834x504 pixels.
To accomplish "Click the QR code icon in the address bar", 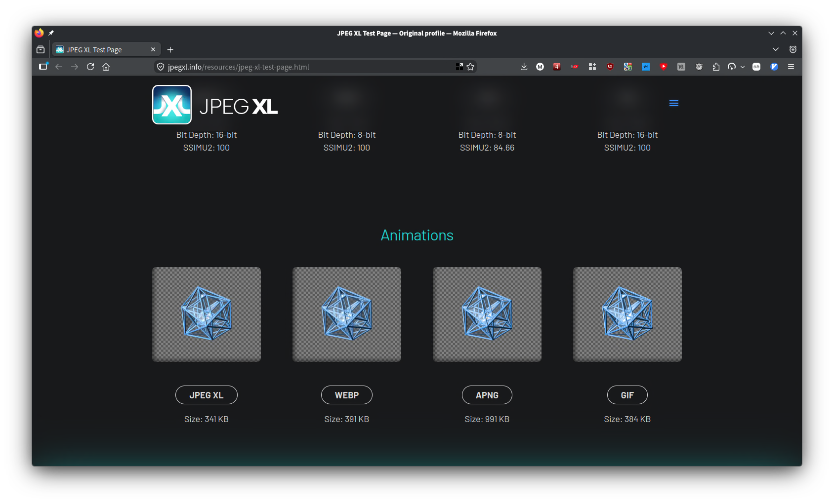I will point(459,67).
